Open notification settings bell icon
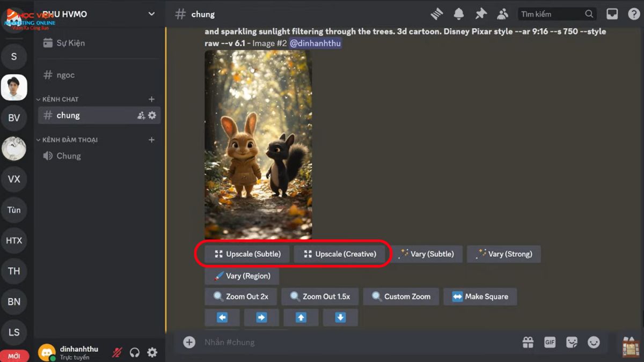Viewport: 644px width, 362px height. [459, 14]
